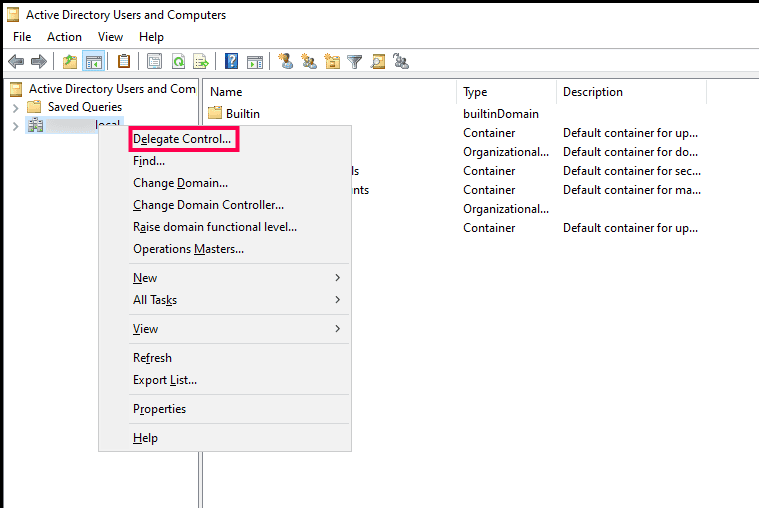This screenshot has width=759, height=508.
Task: Expand the Saved Queries tree node
Action: (x=15, y=108)
